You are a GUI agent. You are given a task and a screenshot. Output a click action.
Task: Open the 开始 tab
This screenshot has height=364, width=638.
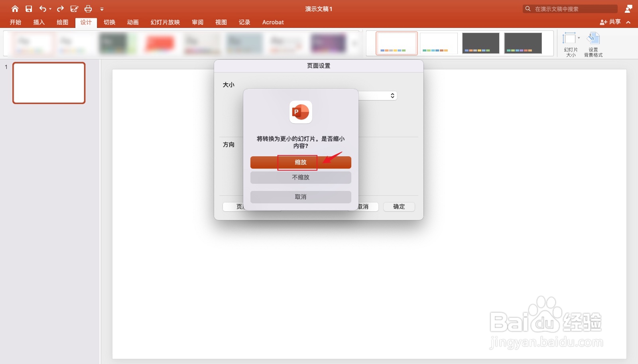pyautogui.click(x=16, y=22)
